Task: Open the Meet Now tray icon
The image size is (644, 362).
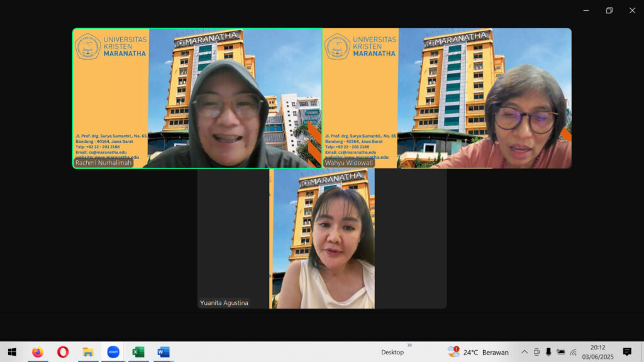Action: coord(536,352)
